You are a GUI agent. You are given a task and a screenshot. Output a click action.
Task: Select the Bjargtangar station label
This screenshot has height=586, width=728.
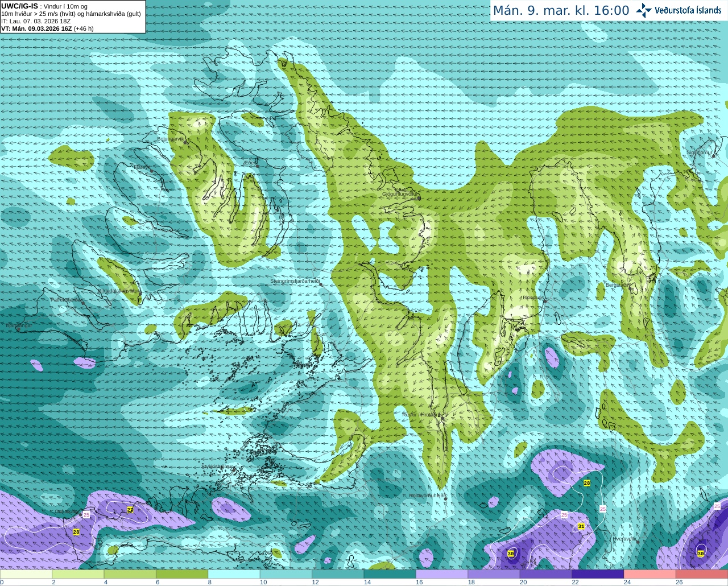click(x=19, y=325)
